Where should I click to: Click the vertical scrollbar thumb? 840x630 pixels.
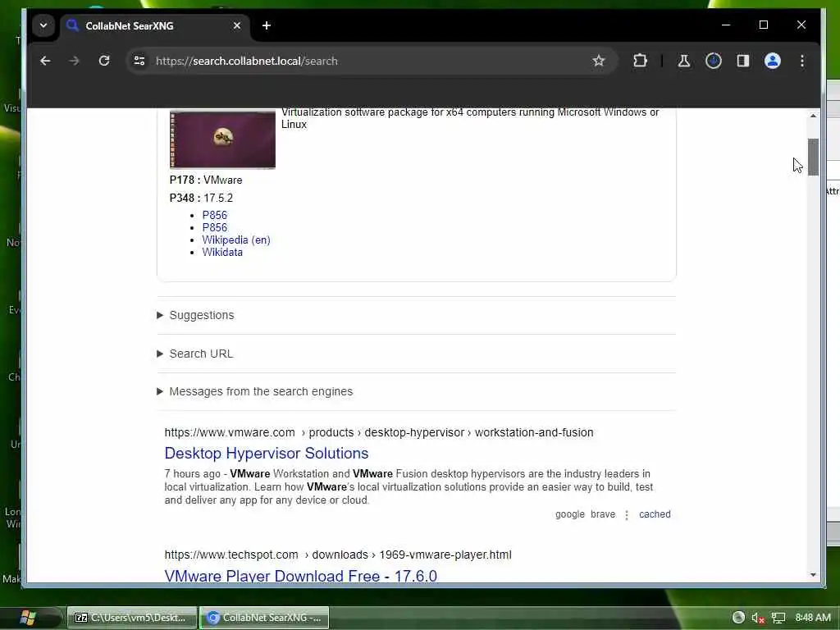tap(813, 157)
